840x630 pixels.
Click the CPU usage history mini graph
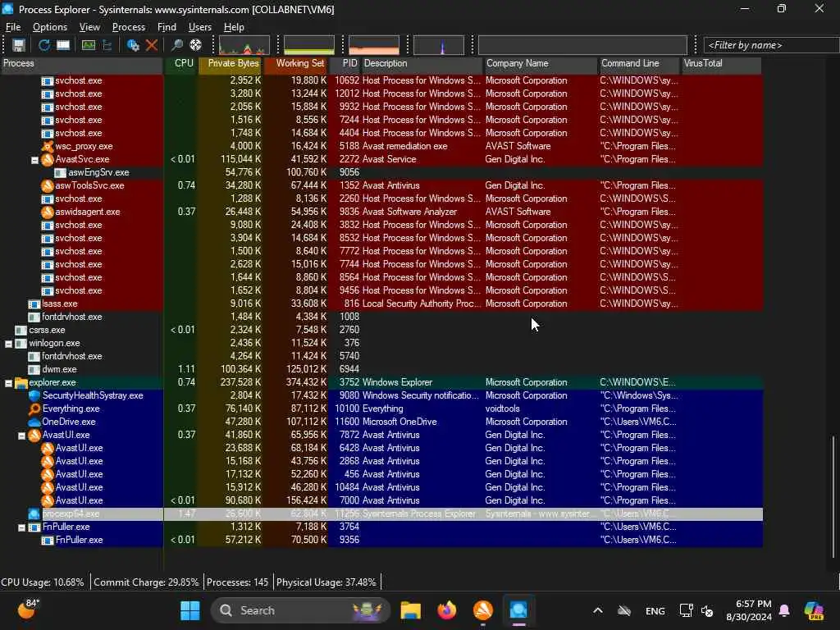pyautogui.click(x=244, y=45)
